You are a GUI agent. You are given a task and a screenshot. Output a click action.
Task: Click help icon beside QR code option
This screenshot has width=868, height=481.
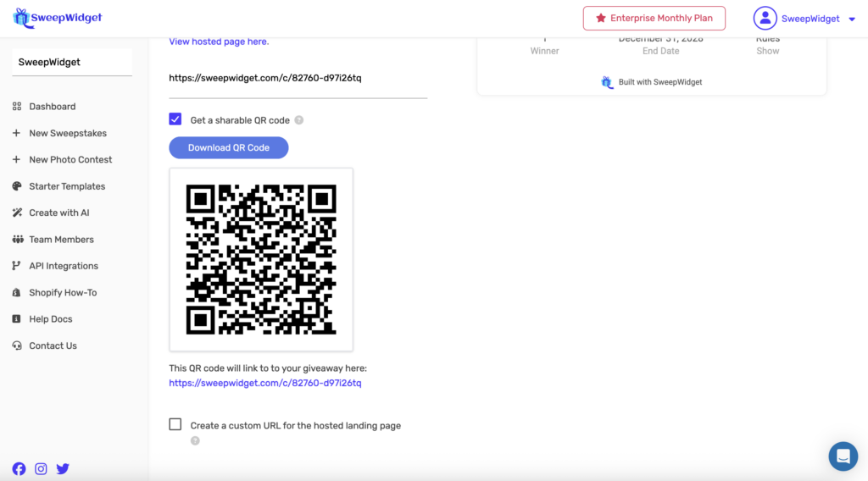[299, 120]
